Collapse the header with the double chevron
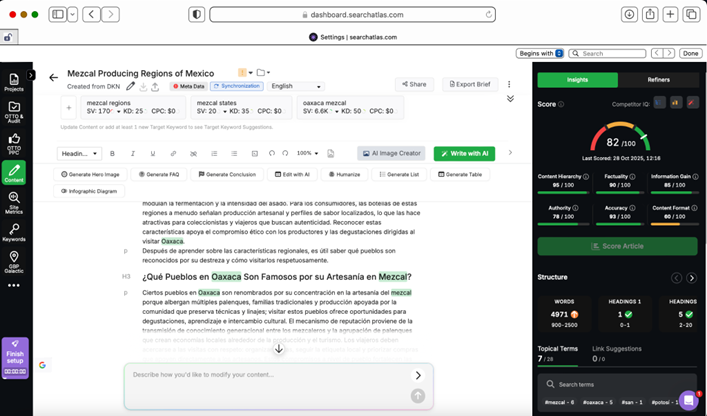This screenshot has height=416, width=707. tap(510, 99)
